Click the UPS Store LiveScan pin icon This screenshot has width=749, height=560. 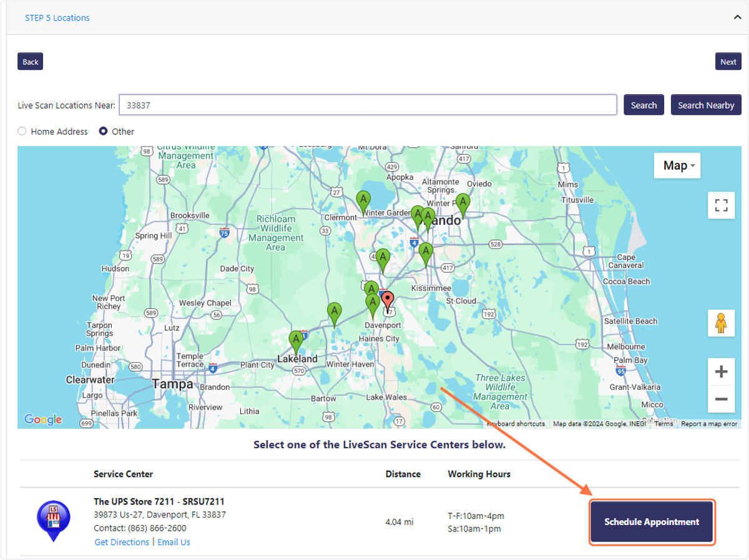tap(53, 519)
